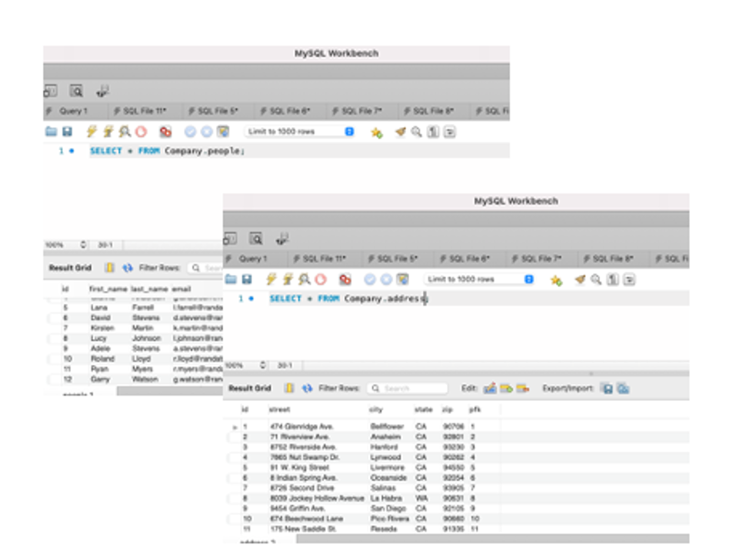Execute the query with the first lightning bolt, address window
This screenshot has width=756, height=545.
(x=271, y=279)
